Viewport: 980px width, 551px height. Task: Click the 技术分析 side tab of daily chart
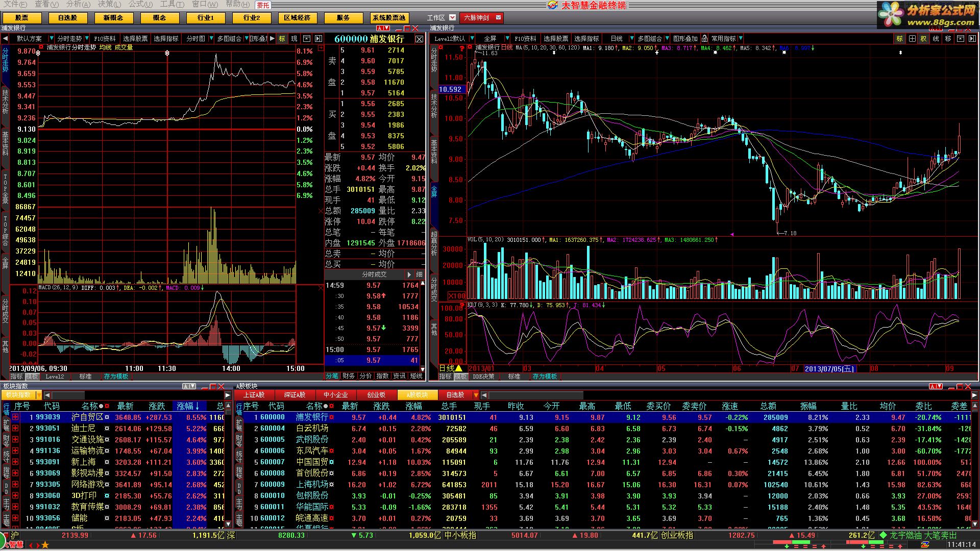(x=434, y=106)
